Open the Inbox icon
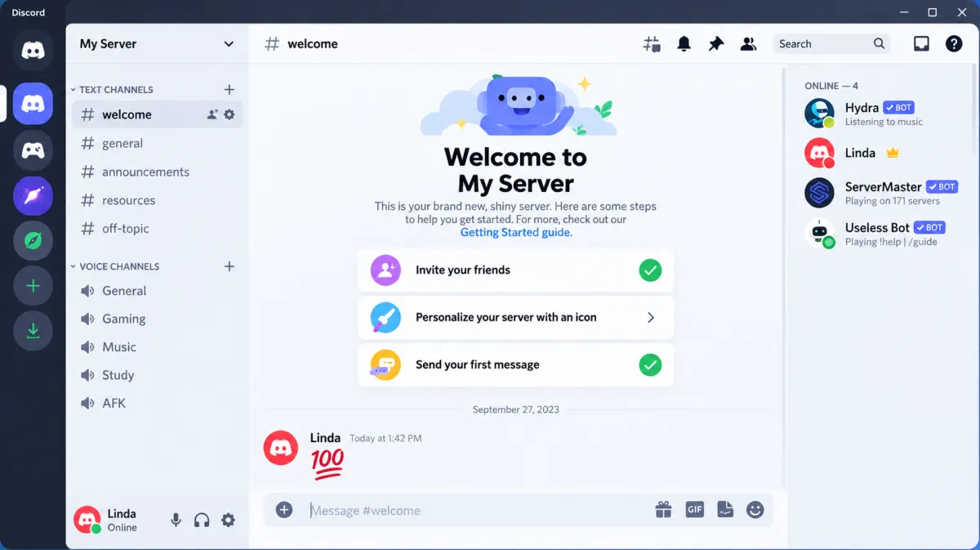980x550 pixels. pyautogui.click(x=921, y=44)
